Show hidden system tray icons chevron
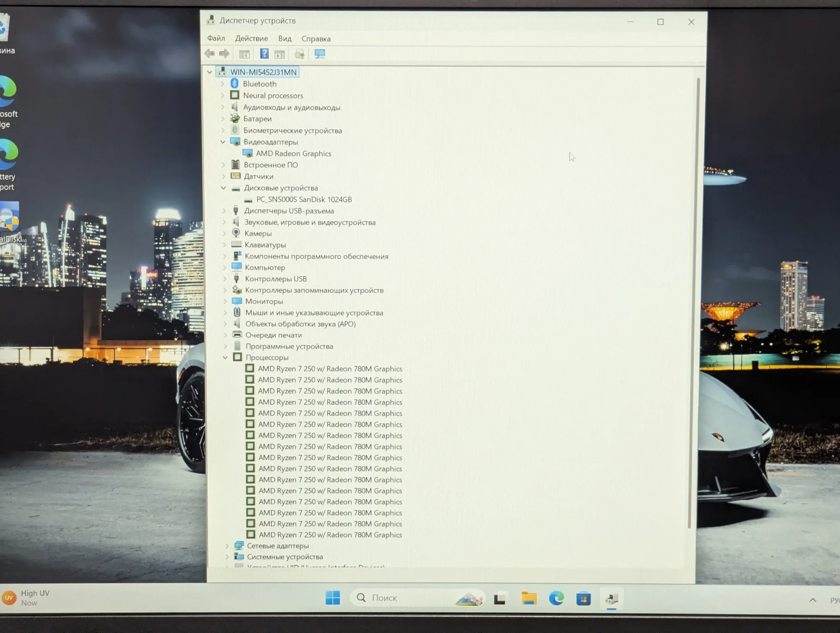840x633 pixels. (x=813, y=600)
